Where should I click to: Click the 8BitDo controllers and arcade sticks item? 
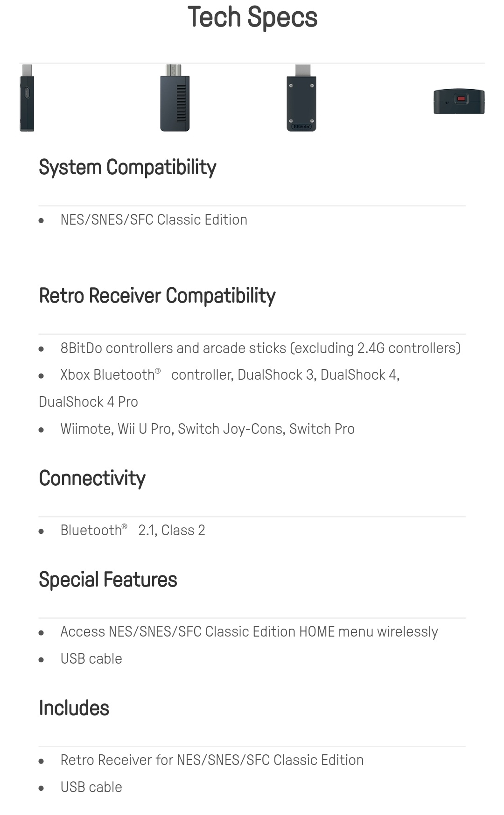pos(260,348)
